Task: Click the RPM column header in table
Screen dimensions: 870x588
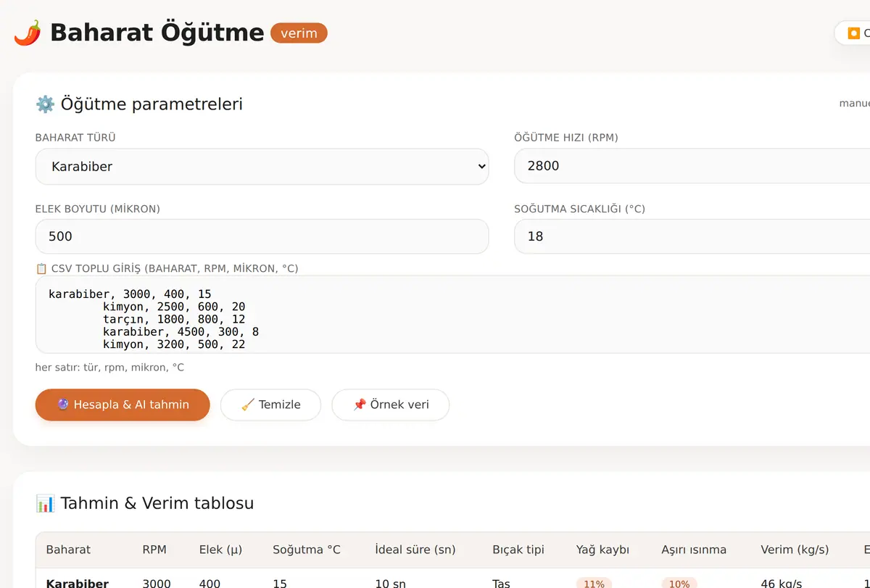Action: pos(154,550)
